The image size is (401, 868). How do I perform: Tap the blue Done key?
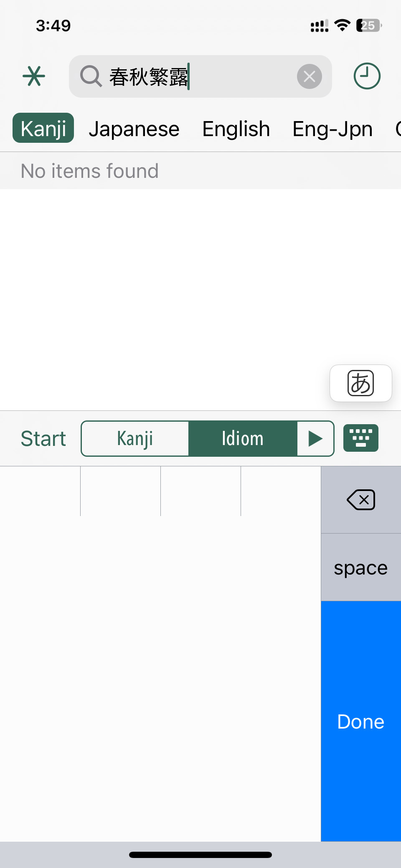point(361,721)
